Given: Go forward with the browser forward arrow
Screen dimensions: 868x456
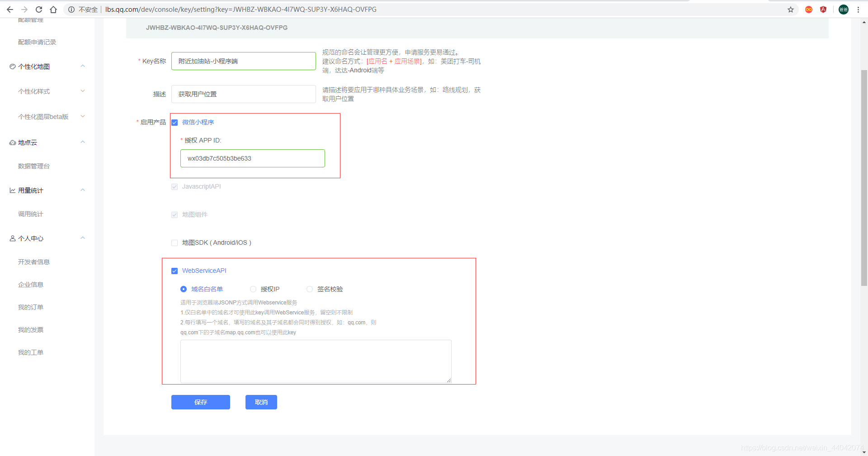Looking at the screenshot, I should [x=24, y=9].
